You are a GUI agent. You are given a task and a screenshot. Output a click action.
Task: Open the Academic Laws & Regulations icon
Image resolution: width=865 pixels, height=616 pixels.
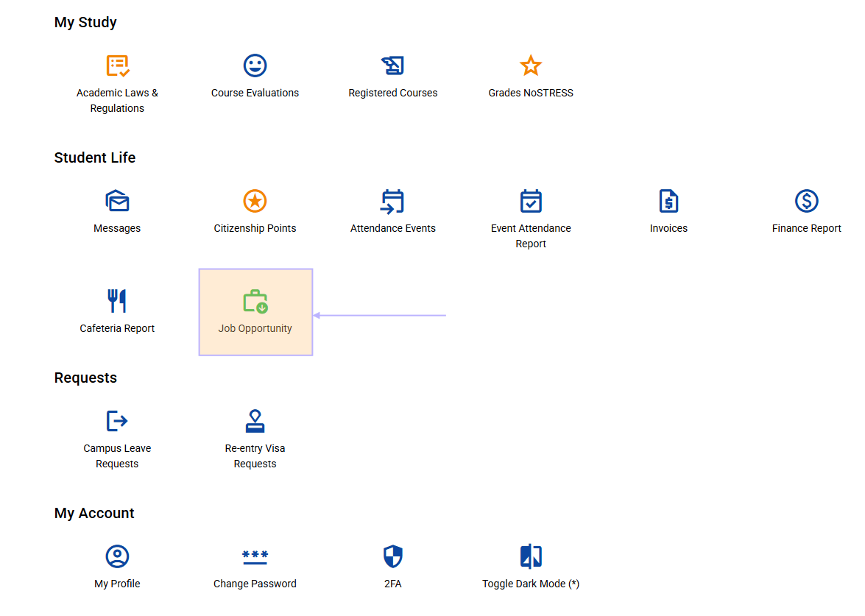point(117,66)
